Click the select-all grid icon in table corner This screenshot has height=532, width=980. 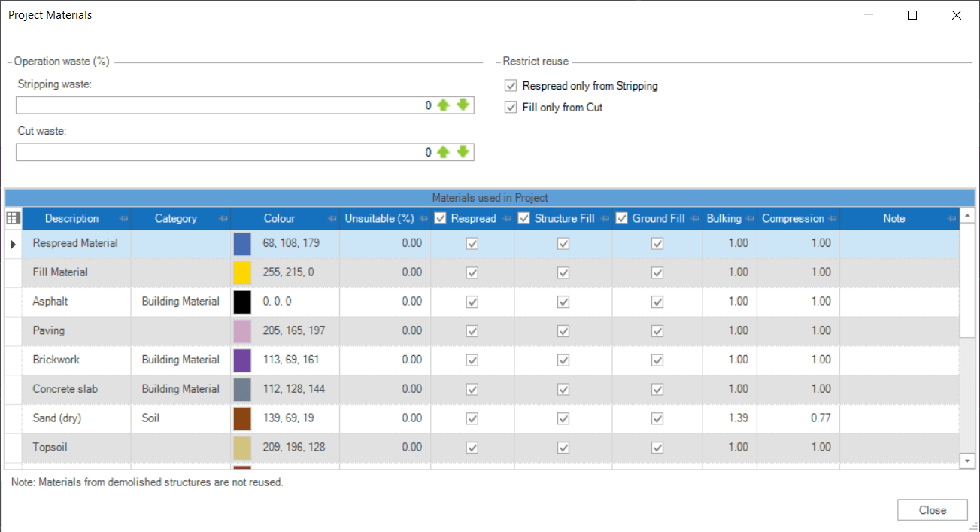13,218
